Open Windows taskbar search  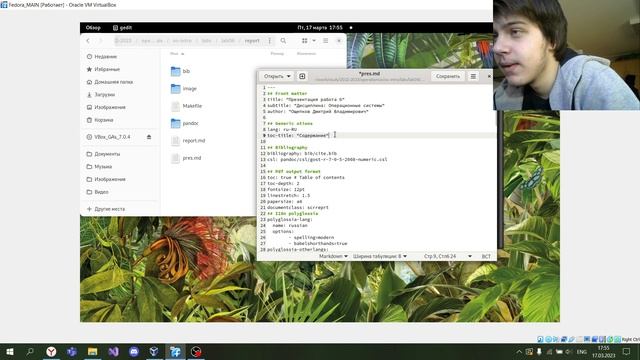click(30, 351)
